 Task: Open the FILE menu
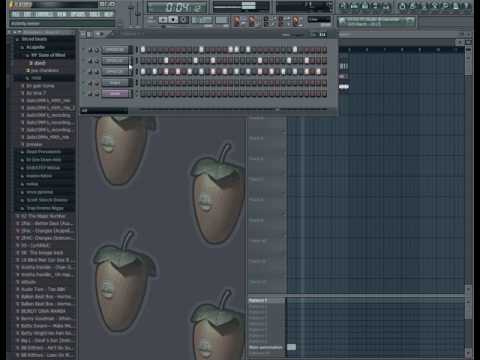click(16, 14)
